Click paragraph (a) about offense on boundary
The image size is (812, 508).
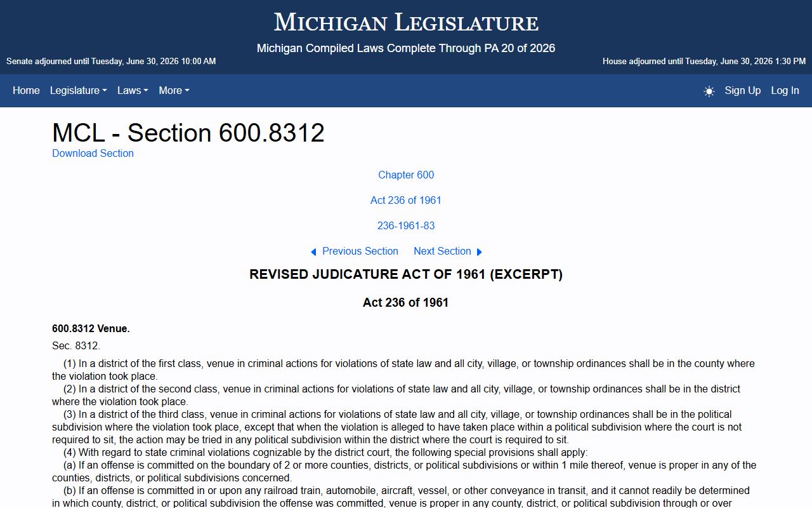404,472
